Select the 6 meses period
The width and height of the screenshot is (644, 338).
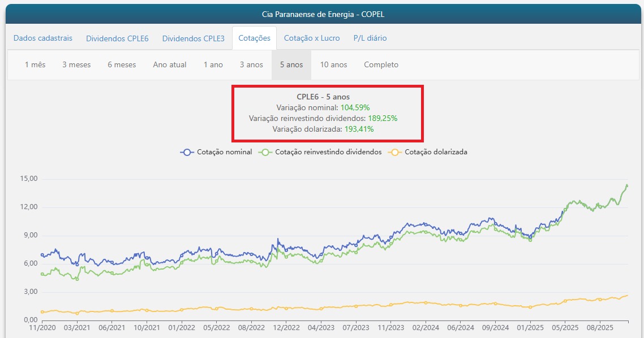(122, 65)
